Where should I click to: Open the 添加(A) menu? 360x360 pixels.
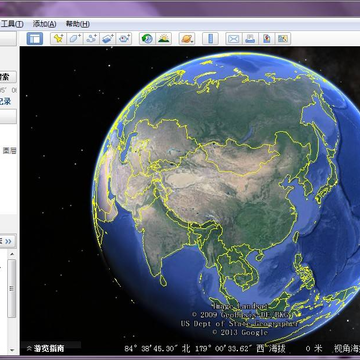44,24
